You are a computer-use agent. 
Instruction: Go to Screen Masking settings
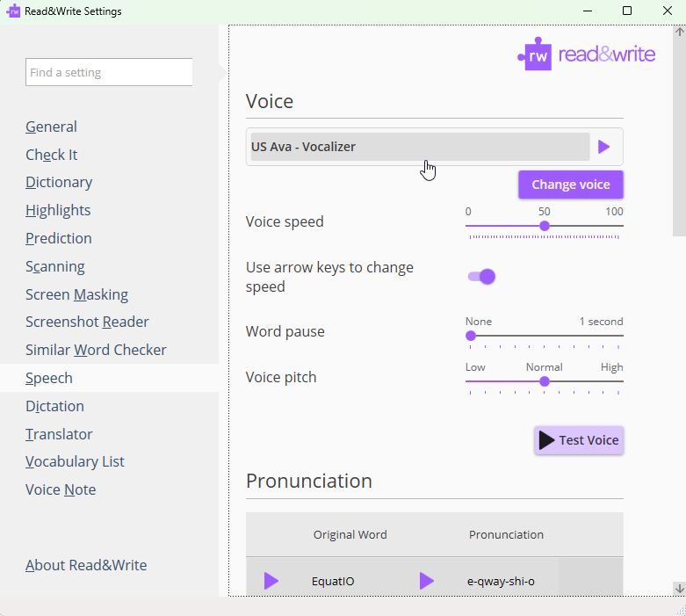coord(76,294)
